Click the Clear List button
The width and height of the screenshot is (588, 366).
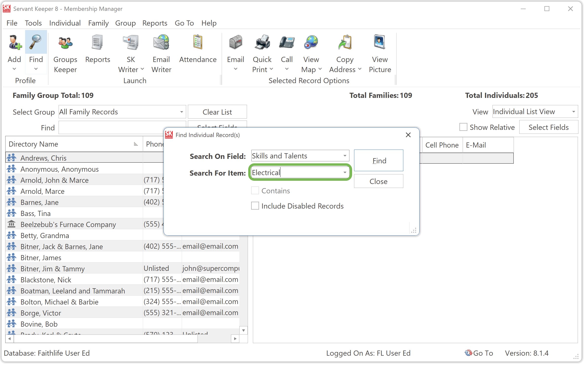pyautogui.click(x=217, y=112)
